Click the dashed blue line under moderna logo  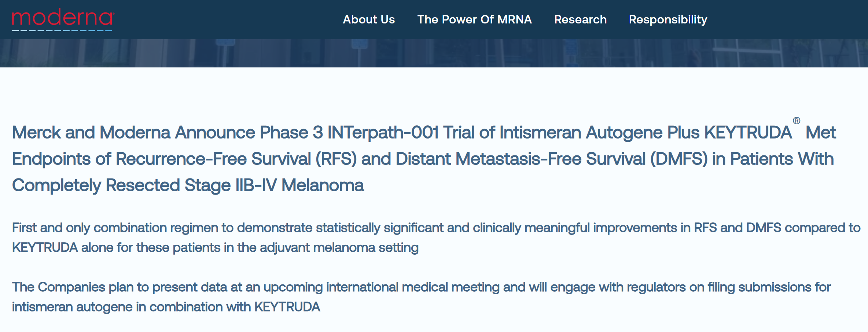pyautogui.click(x=62, y=30)
